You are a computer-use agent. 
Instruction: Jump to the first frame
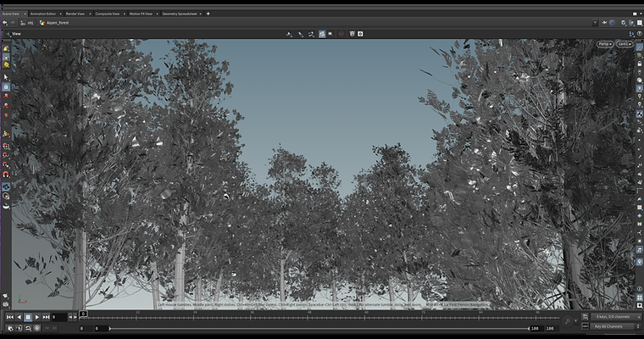pyautogui.click(x=9, y=317)
